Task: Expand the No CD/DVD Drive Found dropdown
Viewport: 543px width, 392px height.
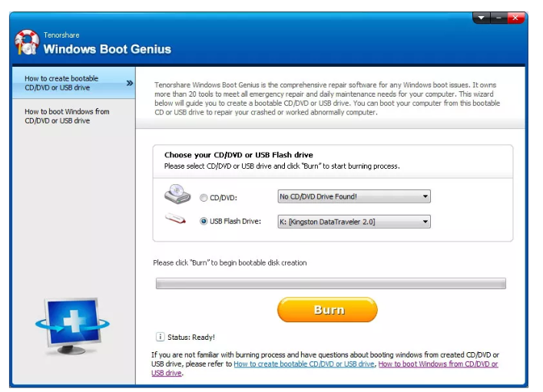Action: click(353, 196)
